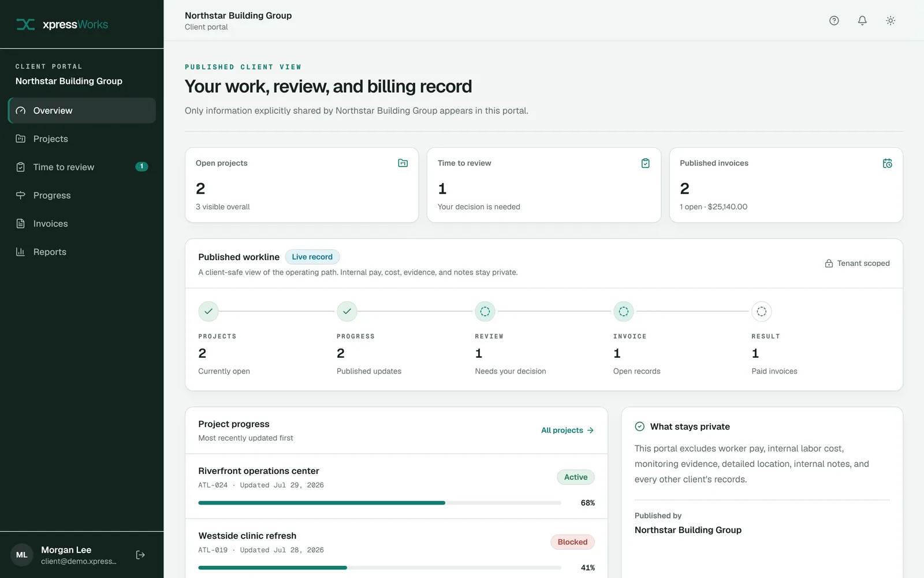Select Overview in the sidebar
The image size is (924, 578).
[81, 110]
